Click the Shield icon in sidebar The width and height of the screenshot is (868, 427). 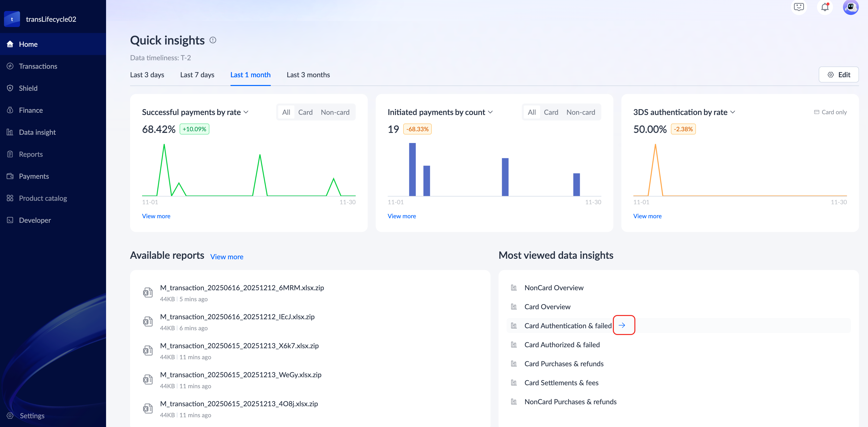(x=10, y=88)
